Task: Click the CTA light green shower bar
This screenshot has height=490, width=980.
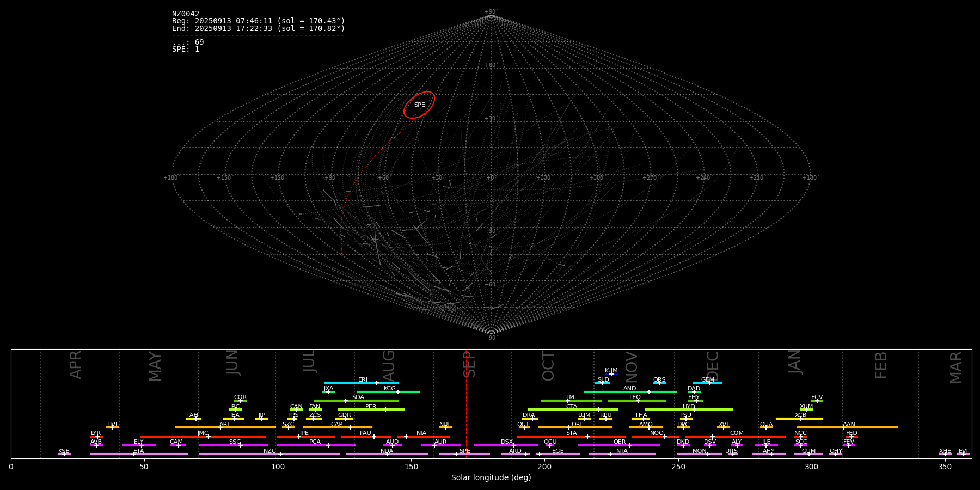Action: pos(573,409)
